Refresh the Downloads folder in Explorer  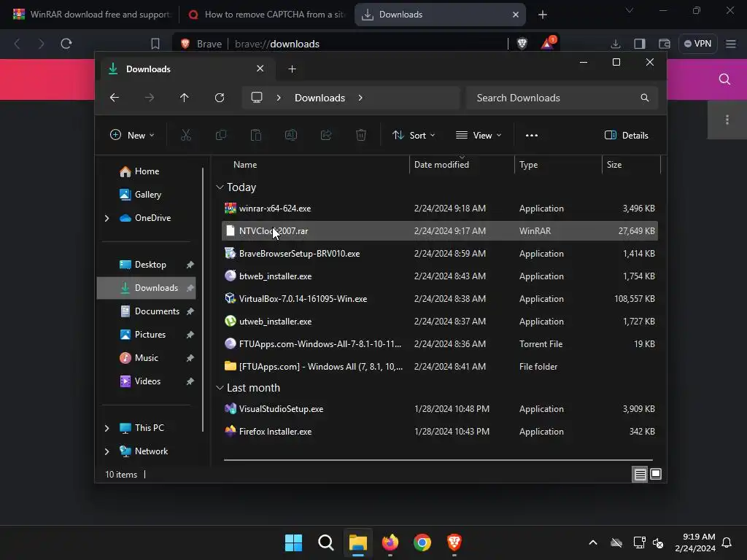[x=220, y=98]
